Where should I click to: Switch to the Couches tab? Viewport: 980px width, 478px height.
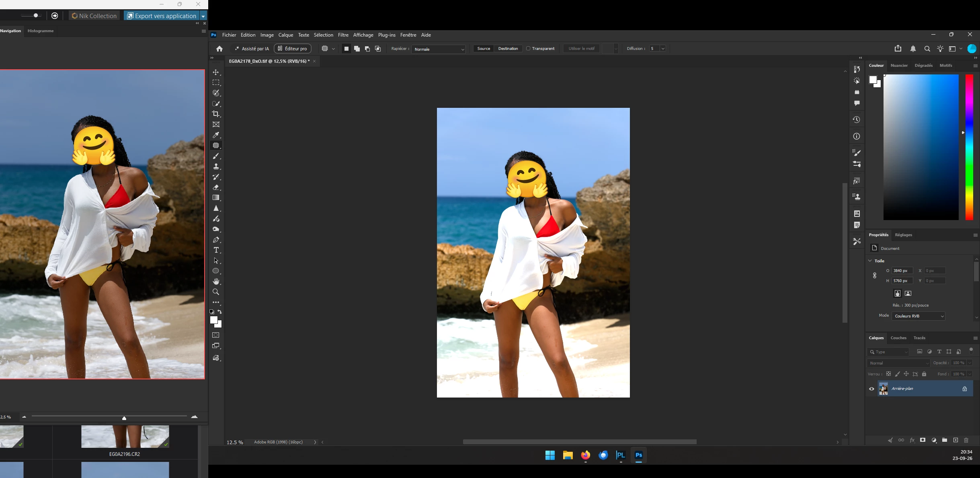tap(898, 338)
